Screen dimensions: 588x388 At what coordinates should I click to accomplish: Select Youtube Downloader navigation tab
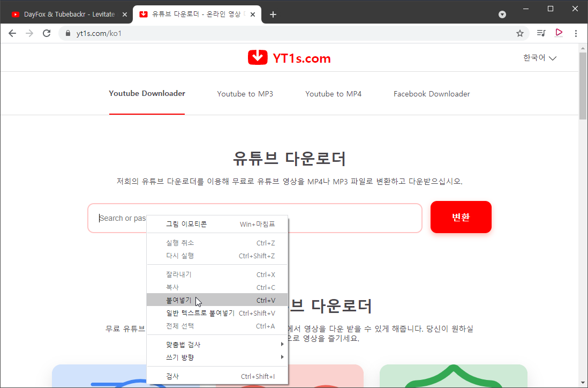click(x=147, y=93)
